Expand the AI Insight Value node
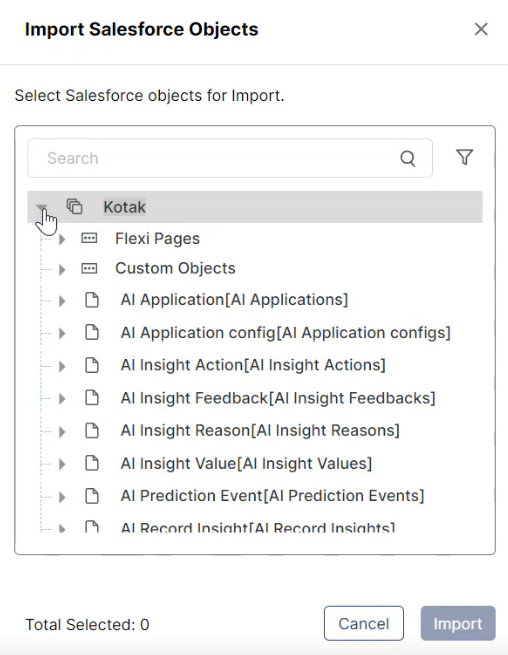The width and height of the screenshot is (508, 655). (x=62, y=464)
